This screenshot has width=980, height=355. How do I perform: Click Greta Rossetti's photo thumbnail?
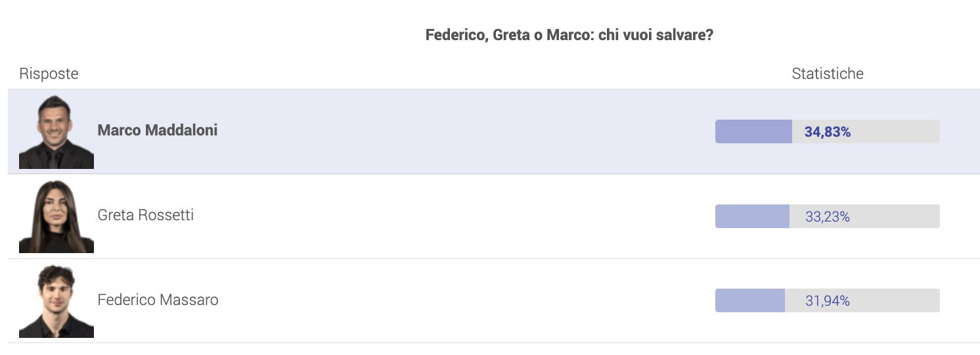pyautogui.click(x=56, y=216)
